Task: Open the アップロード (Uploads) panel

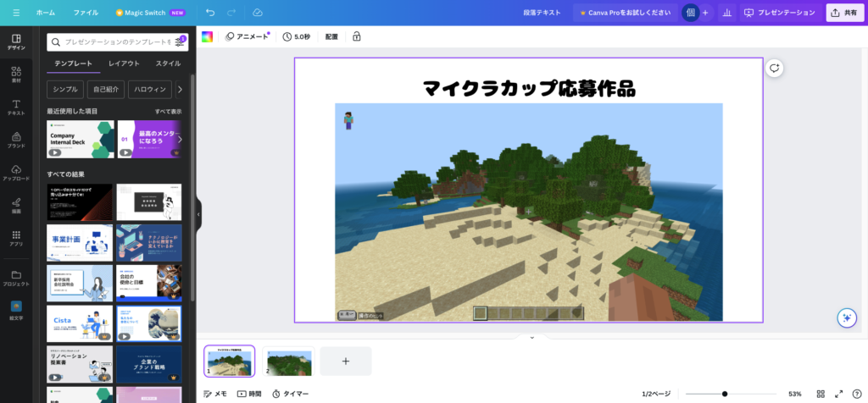Action: point(16,172)
